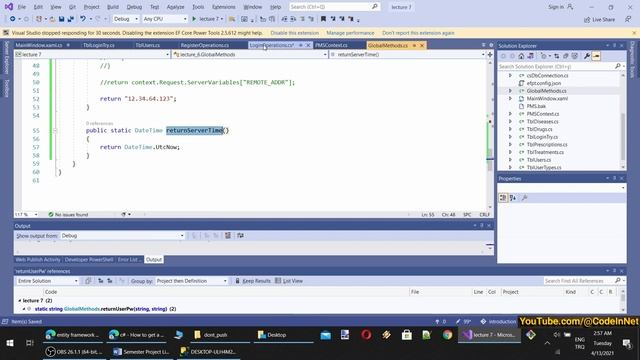640x360 pixels.
Task: Open Microsoft Store taskbar icon
Action: point(407,335)
